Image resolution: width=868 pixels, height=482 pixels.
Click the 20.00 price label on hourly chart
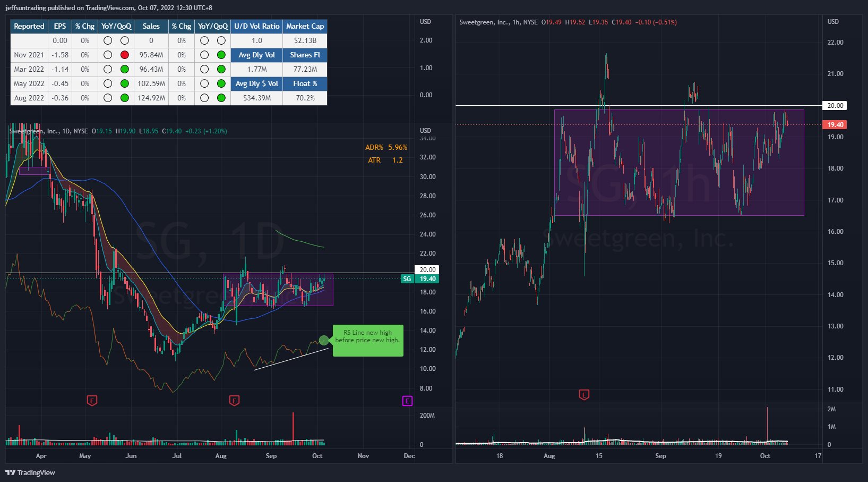[x=835, y=105]
